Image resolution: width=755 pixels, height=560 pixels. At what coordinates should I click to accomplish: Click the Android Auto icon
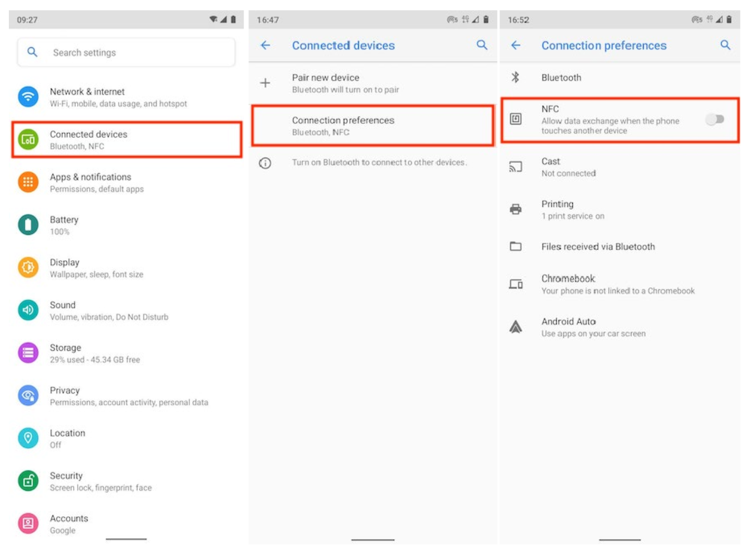tap(515, 327)
